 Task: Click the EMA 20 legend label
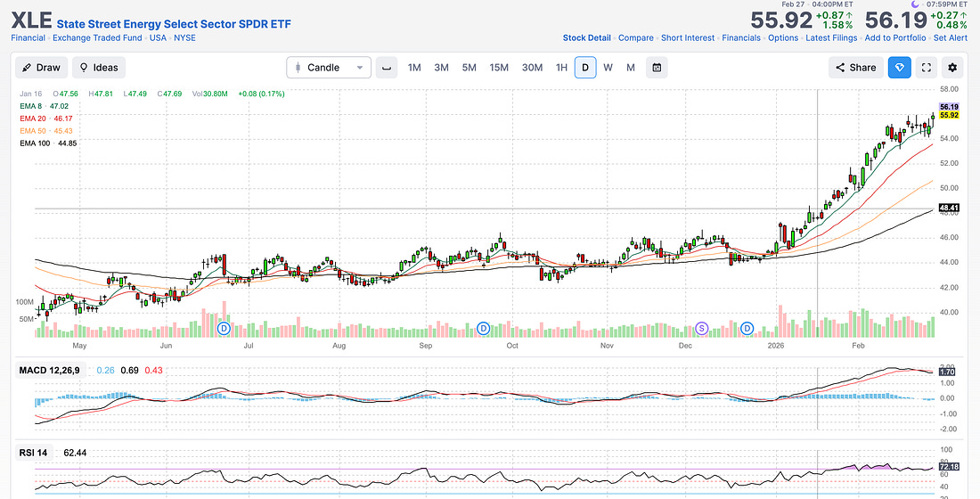coord(32,119)
